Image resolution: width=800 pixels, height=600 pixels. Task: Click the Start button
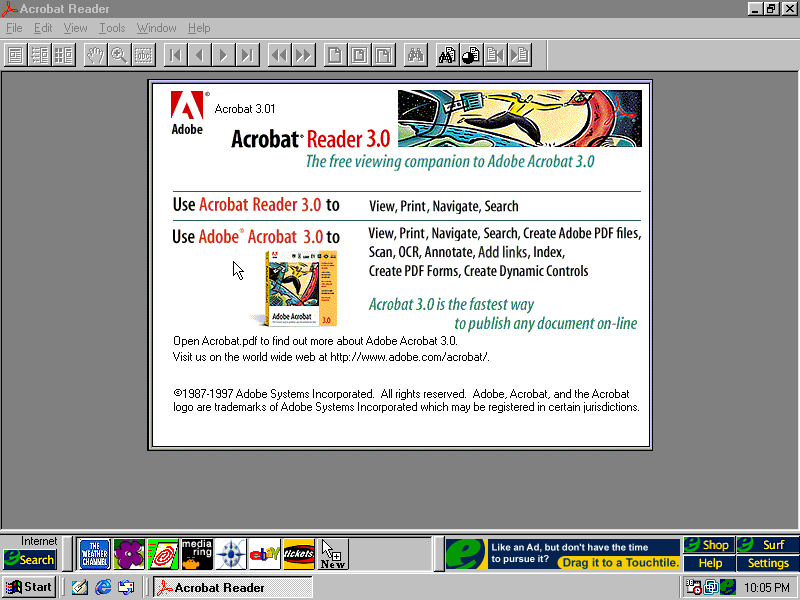(29, 587)
